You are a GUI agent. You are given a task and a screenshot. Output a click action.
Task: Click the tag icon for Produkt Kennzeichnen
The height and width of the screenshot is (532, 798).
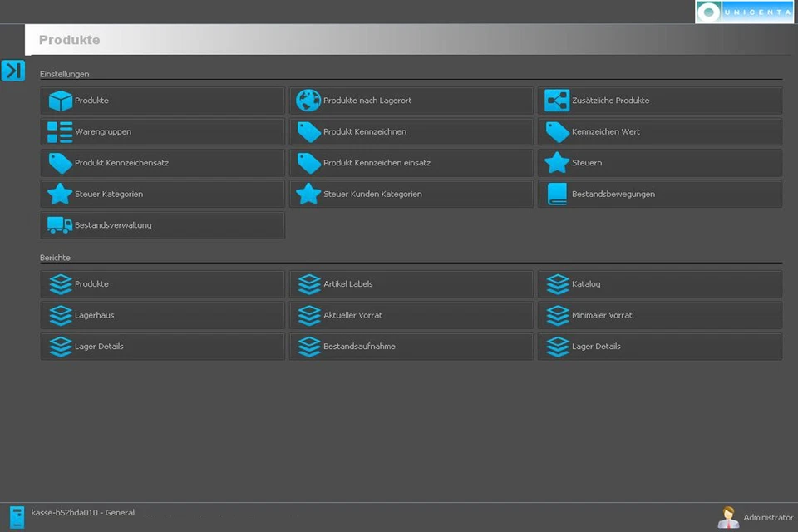click(x=308, y=132)
